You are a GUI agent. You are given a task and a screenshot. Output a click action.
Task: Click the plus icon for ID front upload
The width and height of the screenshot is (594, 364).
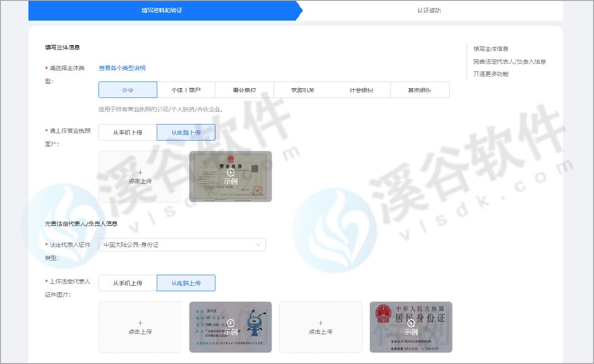140,323
